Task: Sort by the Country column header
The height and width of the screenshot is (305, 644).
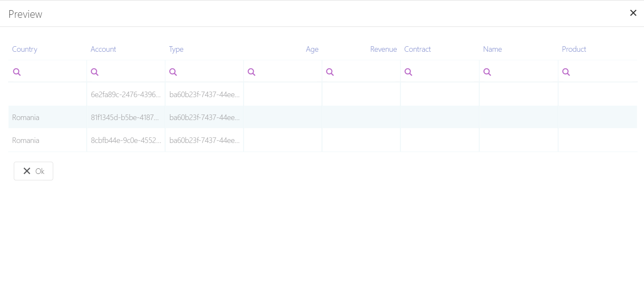Action: click(25, 49)
